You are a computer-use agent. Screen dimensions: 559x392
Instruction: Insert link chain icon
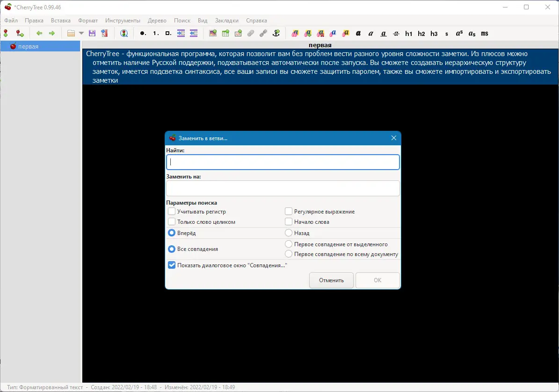[263, 34]
